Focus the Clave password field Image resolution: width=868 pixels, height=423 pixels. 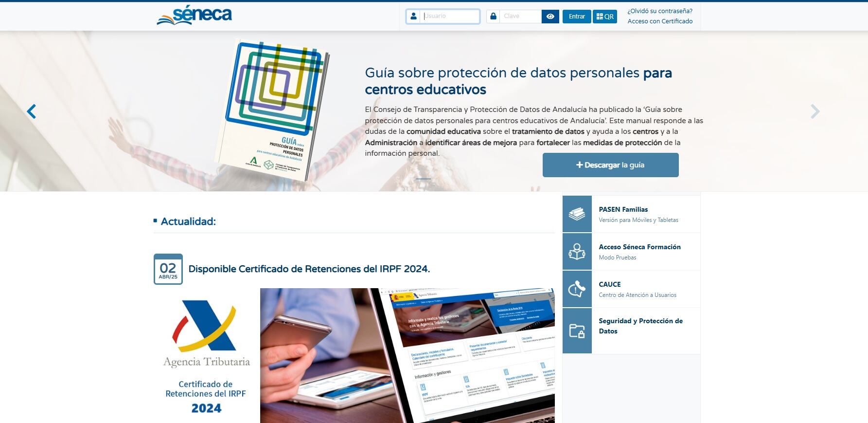tap(520, 16)
